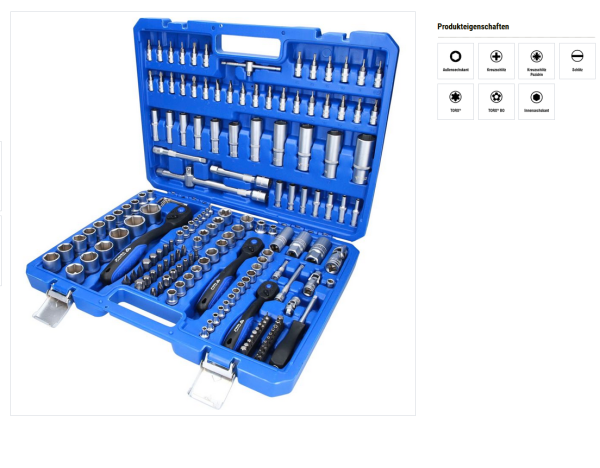The width and height of the screenshot is (600, 468).
Task: Select the Kreuzschlitz cross-head icon
Action: 496,57
